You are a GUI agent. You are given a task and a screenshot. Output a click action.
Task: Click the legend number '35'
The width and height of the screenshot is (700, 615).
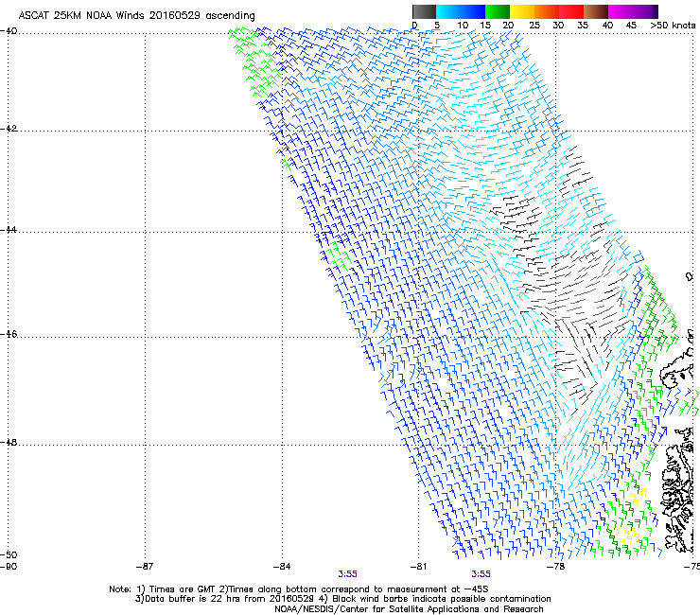click(583, 25)
